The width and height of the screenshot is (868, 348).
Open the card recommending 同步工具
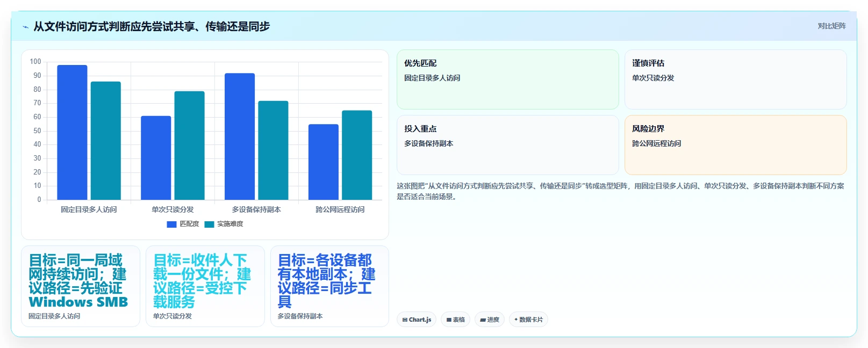coord(329,286)
